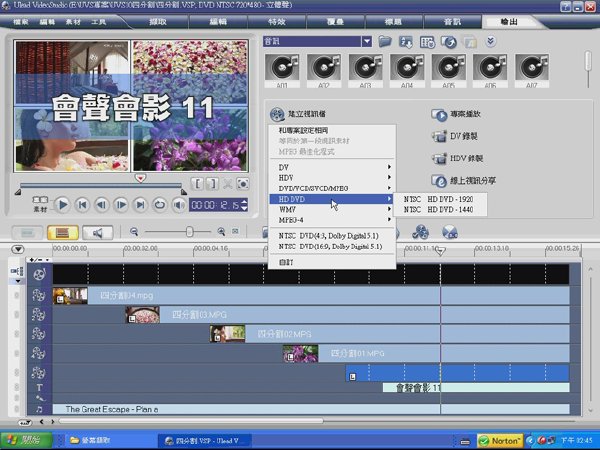This screenshot has width=600, height=450.
Task: Expand the MPEG-4 submenu entry
Action: (332, 220)
